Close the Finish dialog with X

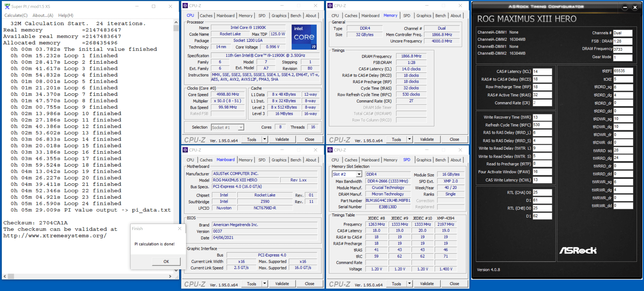(x=180, y=228)
